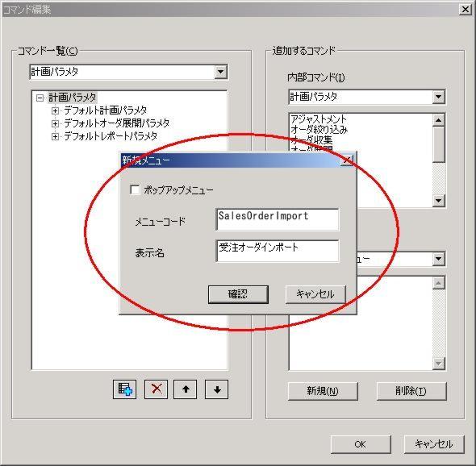
Task: Select アジャストメント in the internal command list
Action: click(319, 119)
